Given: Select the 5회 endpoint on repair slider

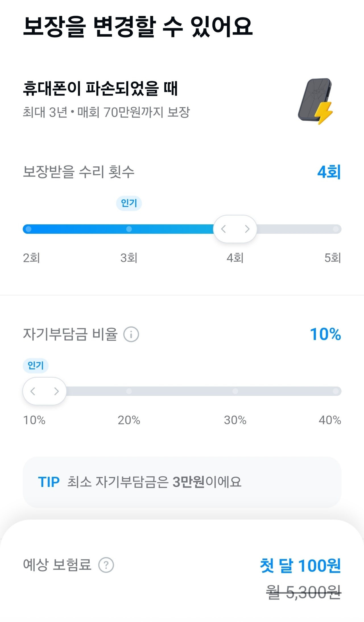Looking at the screenshot, I should coord(336,229).
